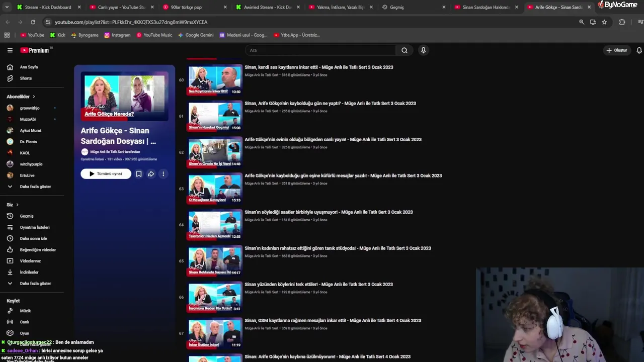Viewport: 644px width, 362px height.
Task: Share the playlist with arrow icon
Action: point(151,174)
